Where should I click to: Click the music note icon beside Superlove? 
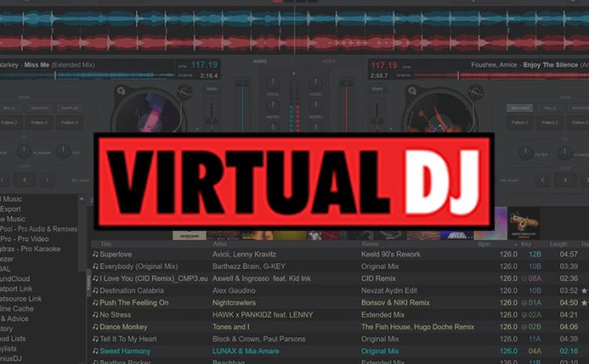pyautogui.click(x=96, y=254)
